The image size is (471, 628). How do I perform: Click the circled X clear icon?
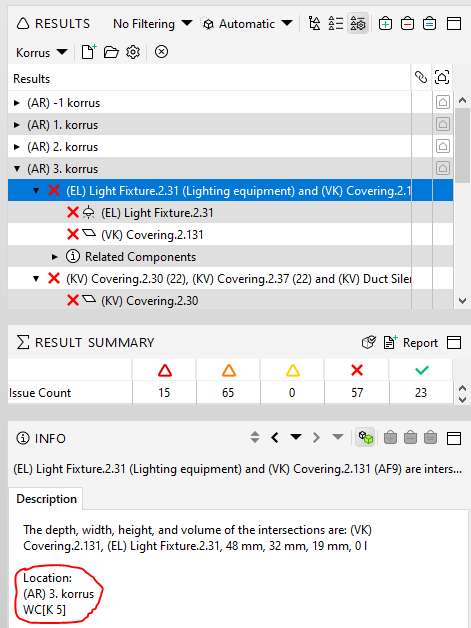[161, 52]
